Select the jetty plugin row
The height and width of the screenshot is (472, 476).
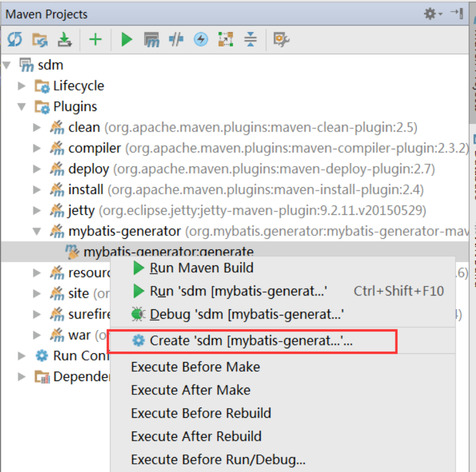[235, 210]
